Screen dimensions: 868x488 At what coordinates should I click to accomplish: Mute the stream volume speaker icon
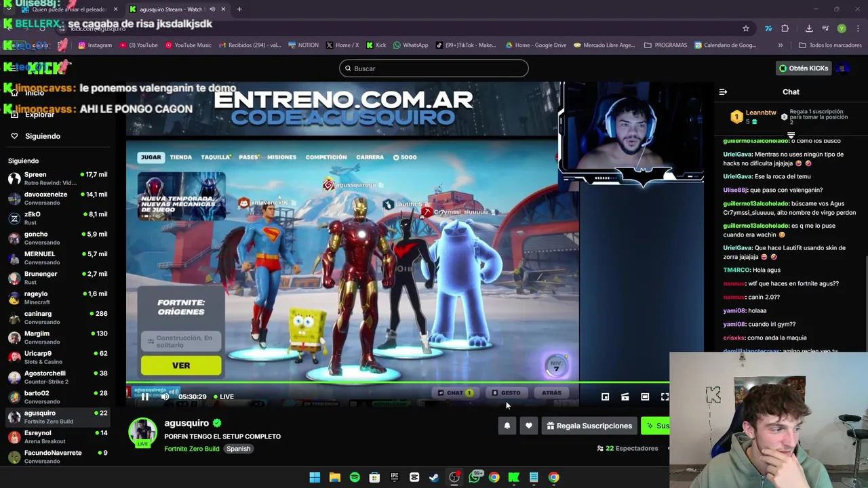(165, 397)
